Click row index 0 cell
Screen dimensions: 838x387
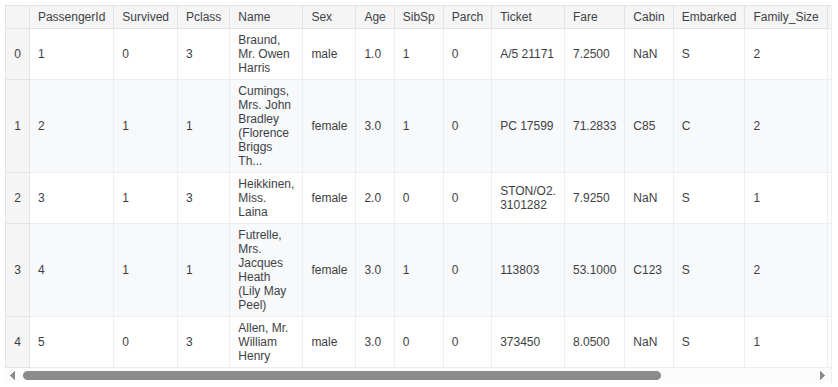coord(18,54)
